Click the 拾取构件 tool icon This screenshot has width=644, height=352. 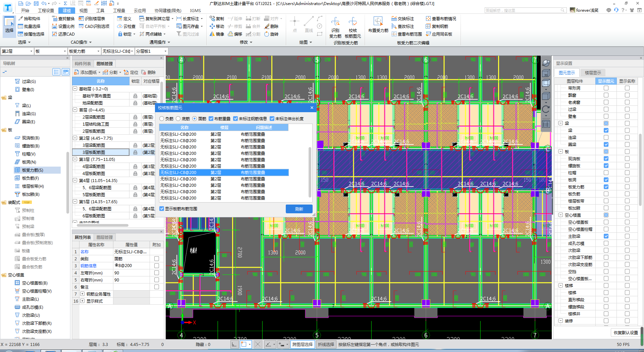coord(20,18)
